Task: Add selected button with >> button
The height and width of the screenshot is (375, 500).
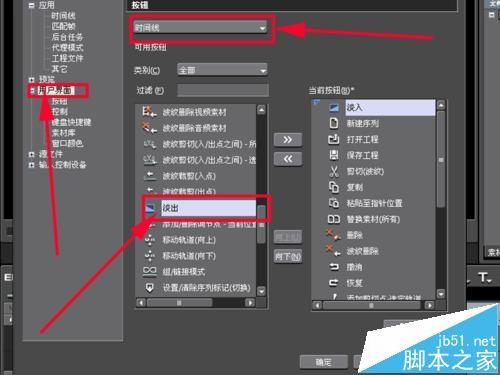Action: (x=288, y=140)
